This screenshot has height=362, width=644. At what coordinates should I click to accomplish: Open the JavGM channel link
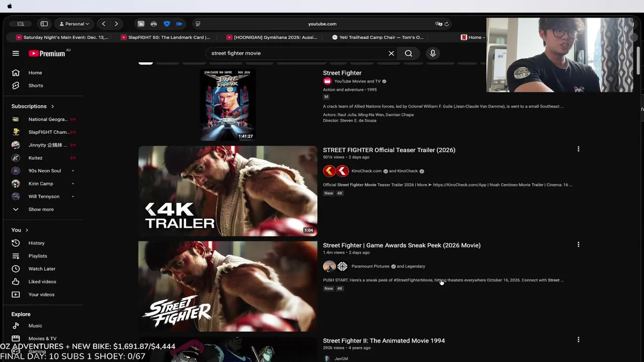pyautogui.click(x=341, y=358)
